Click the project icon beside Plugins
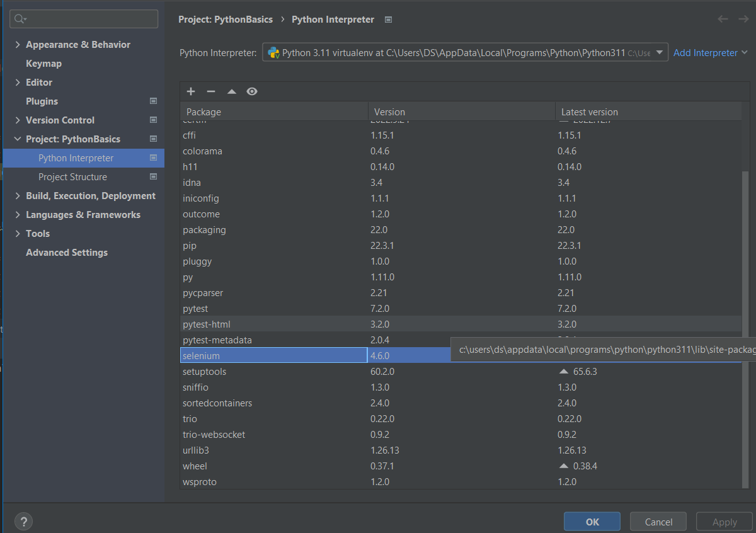 pos(153,101)
